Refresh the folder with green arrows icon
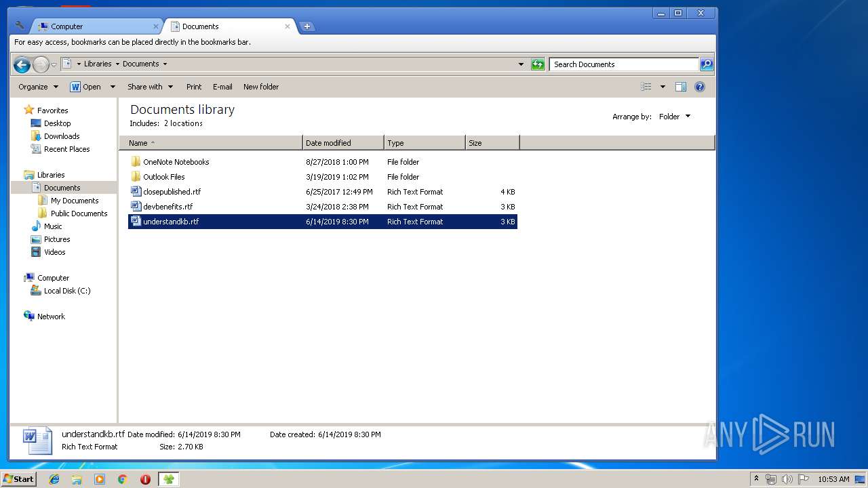 point(538,64)
